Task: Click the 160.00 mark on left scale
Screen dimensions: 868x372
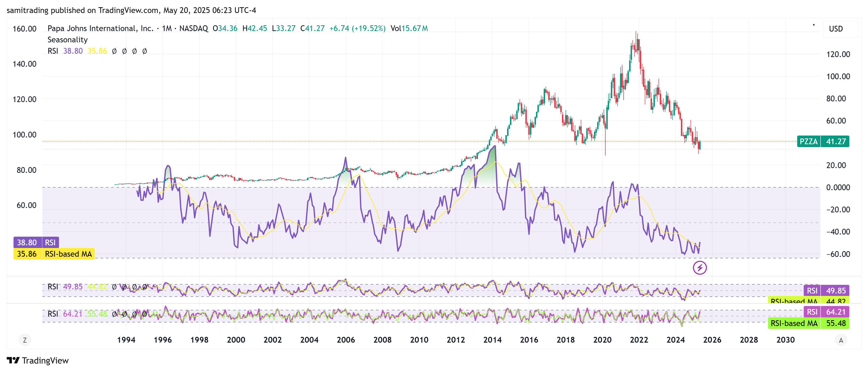Action: (25, 29)
